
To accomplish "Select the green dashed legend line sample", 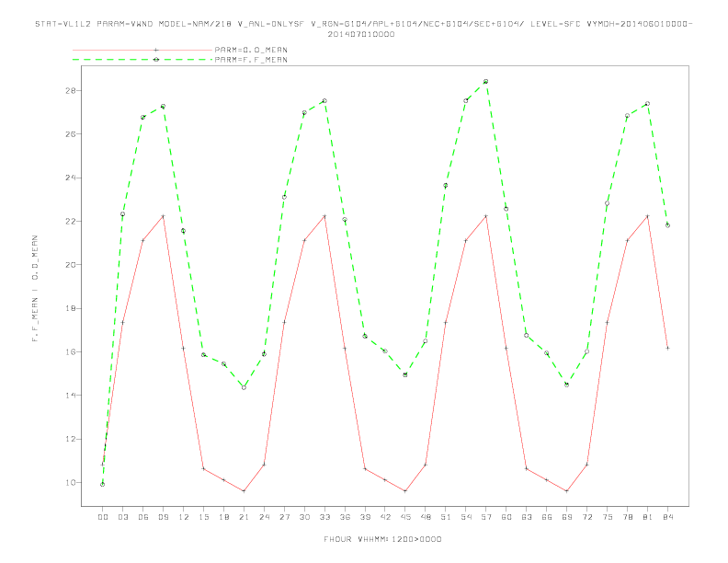I will (x=142, y=60).
